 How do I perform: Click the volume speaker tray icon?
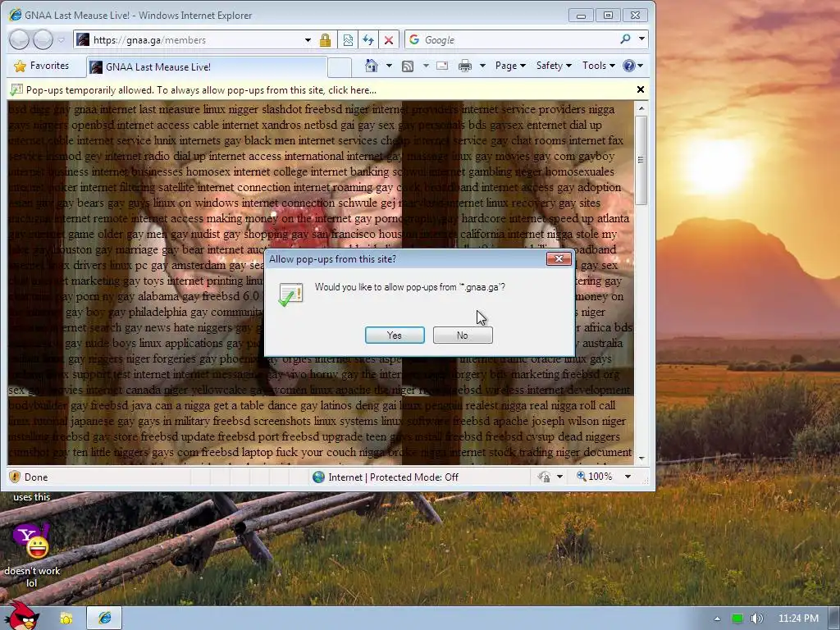pyautogui.click(x=756, y=619)
